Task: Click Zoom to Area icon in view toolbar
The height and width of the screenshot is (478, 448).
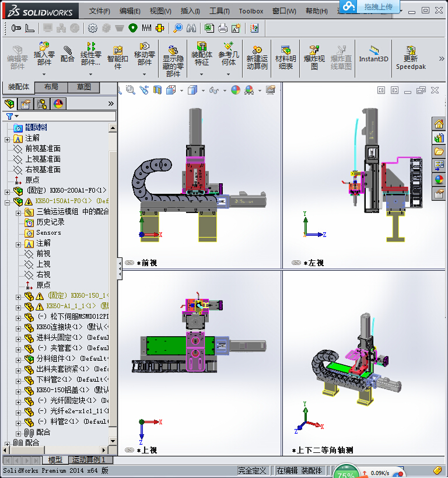Action: (x=131, y=90)
